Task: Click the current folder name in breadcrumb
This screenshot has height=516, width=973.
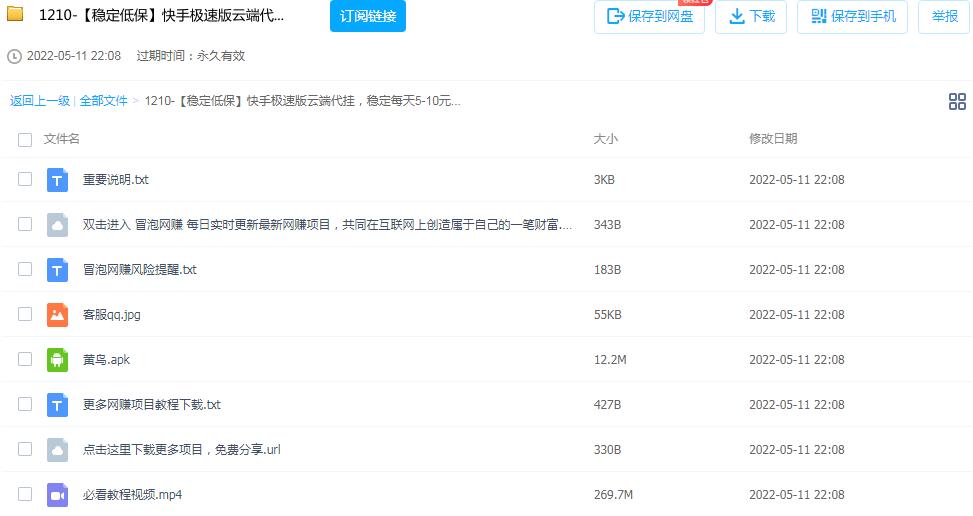Action: pos(303,101)
